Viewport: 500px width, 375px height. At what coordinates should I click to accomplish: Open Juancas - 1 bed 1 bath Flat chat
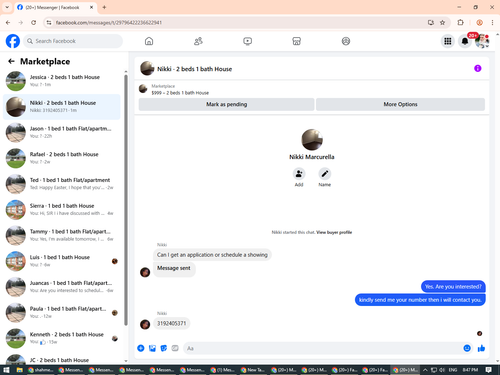click(x=62, y=287)
